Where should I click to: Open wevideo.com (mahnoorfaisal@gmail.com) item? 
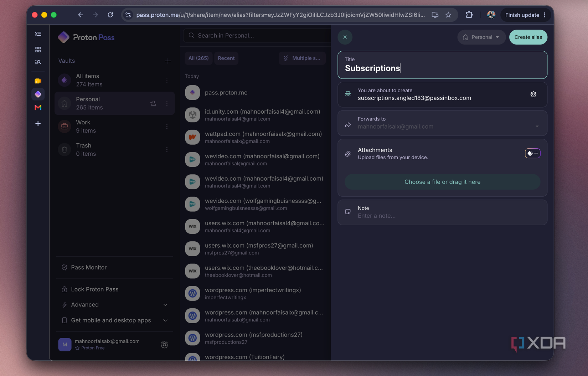[x=255, y=160]
